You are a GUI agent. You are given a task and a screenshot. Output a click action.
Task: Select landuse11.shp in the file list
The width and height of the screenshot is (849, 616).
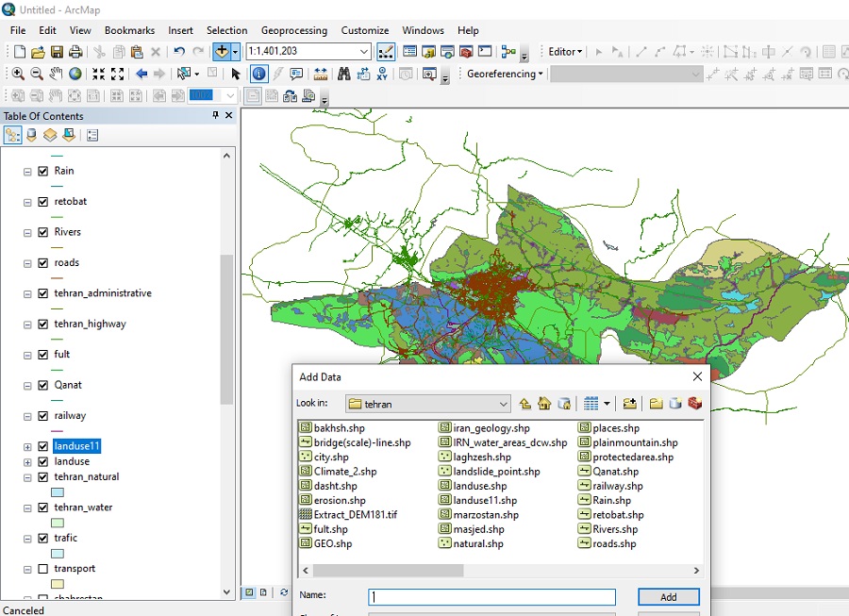coord(478,501)
